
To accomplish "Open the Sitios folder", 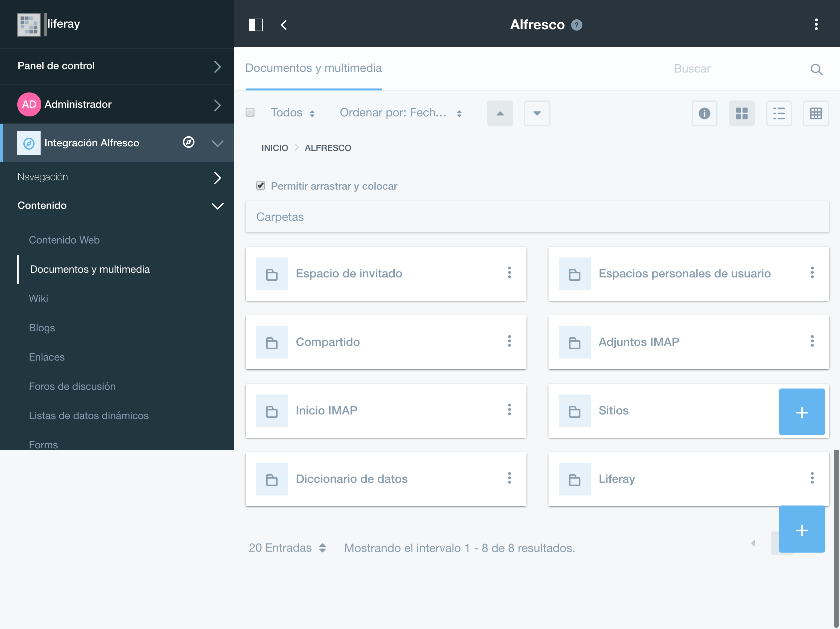I will point(613,411).
